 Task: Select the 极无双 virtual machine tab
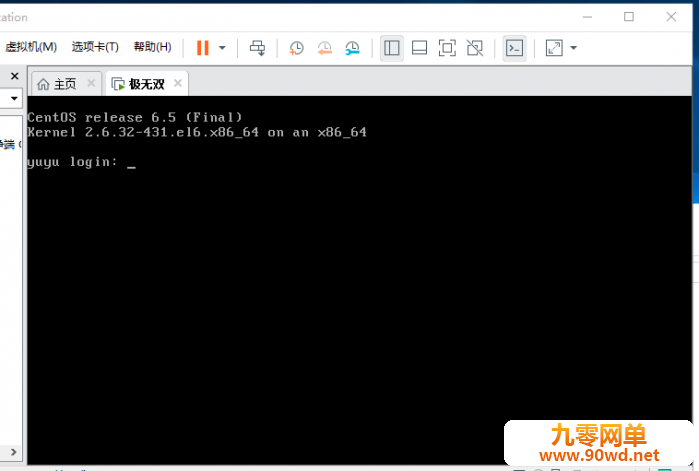point(146,84)
